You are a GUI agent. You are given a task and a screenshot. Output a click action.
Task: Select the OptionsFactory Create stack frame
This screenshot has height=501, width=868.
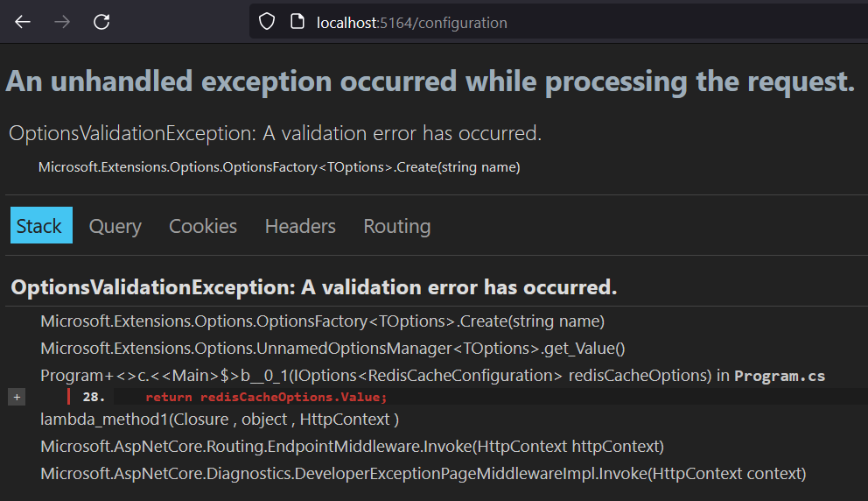322,321
